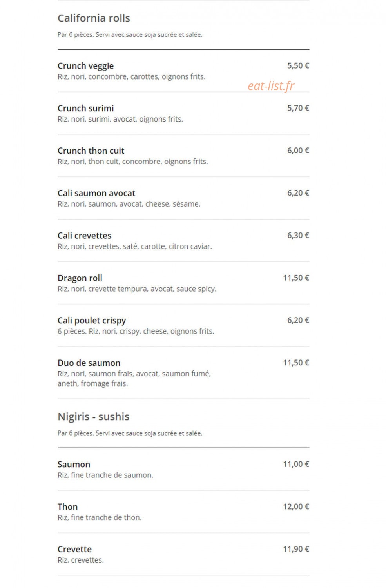
Task: Click the 11,90 € price for Crevette
Action: click(296, 549)
